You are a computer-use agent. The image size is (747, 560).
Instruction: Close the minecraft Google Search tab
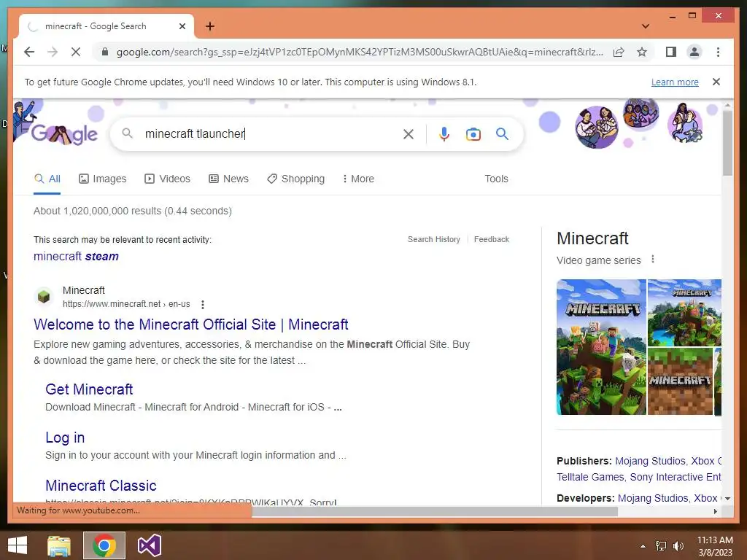coord(182,26)
